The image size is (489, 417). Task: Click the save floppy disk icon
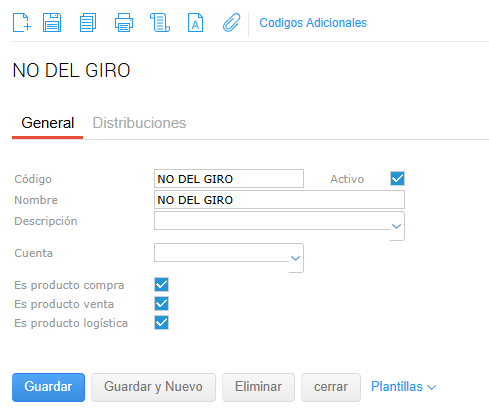point(52,22)
